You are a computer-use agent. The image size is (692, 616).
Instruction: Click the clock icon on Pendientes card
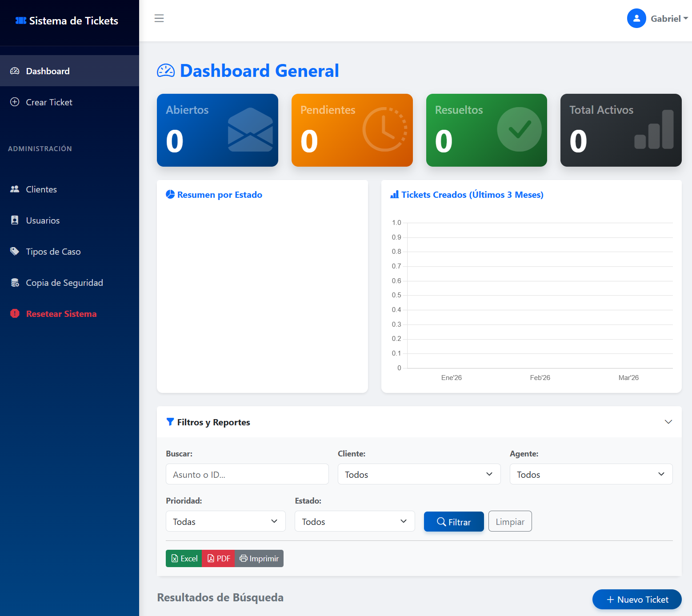tap(385, 129)
